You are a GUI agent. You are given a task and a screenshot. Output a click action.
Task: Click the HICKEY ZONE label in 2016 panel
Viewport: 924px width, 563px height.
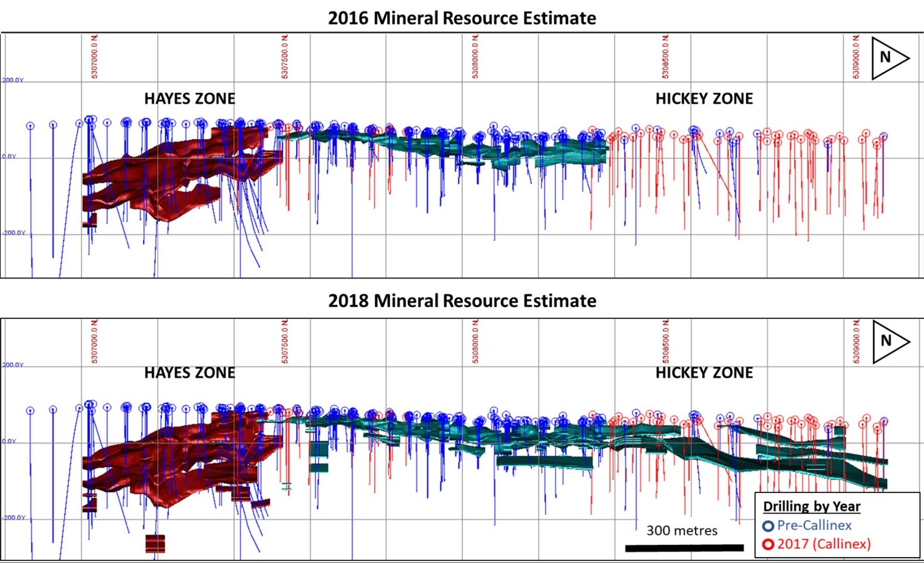pyautogui.click(x=704, y=99)
